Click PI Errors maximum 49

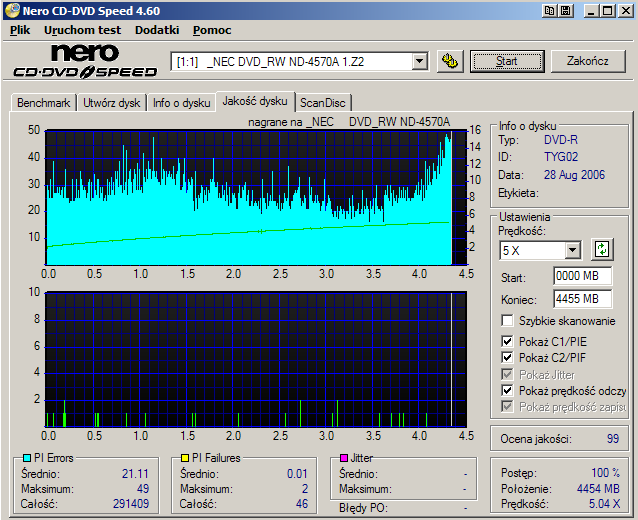coord(143,489)
